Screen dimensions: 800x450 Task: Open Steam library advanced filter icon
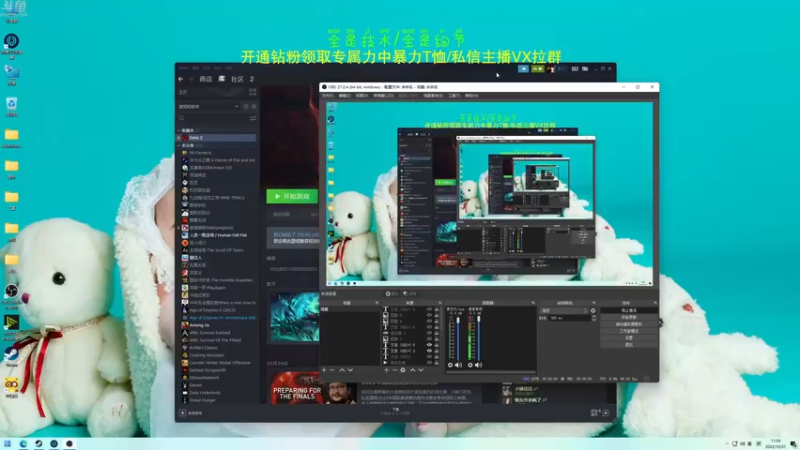pos(253,118)
